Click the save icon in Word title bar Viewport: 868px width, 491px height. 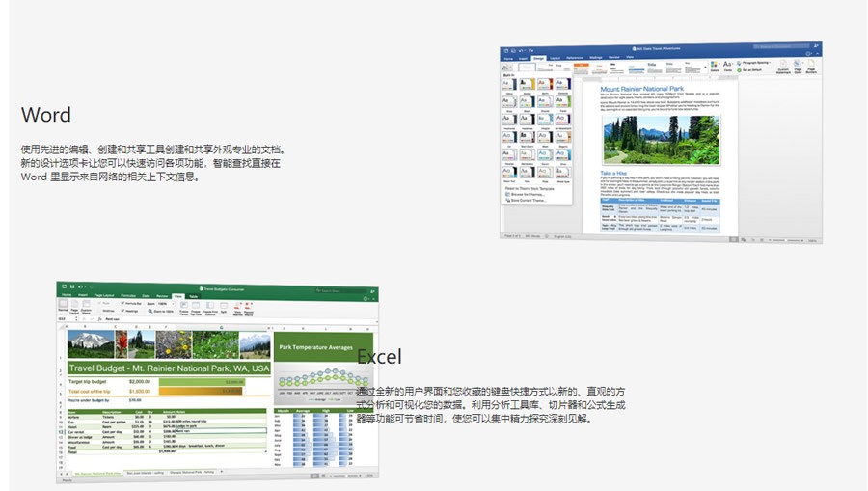click(x=513, y=50)
